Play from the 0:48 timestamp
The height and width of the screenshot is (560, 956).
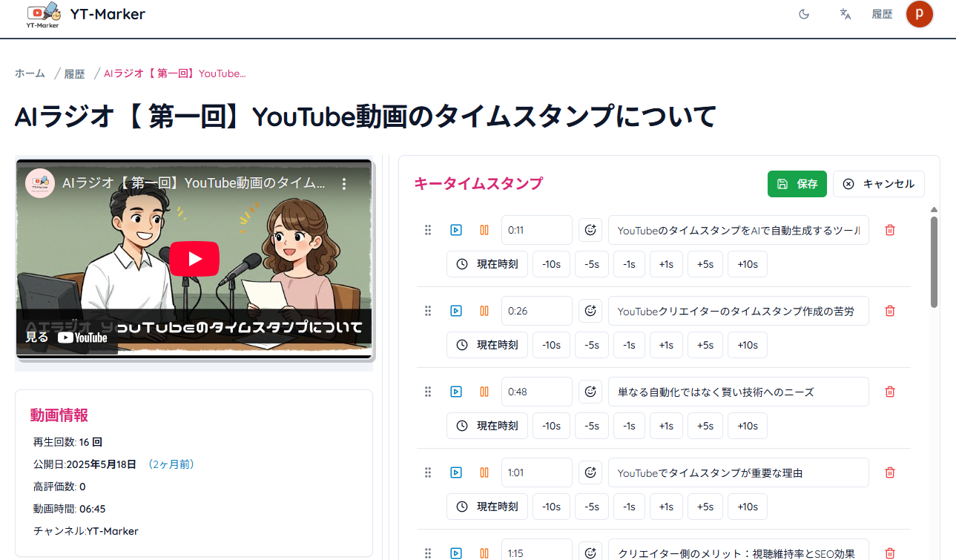pos(456,392)
